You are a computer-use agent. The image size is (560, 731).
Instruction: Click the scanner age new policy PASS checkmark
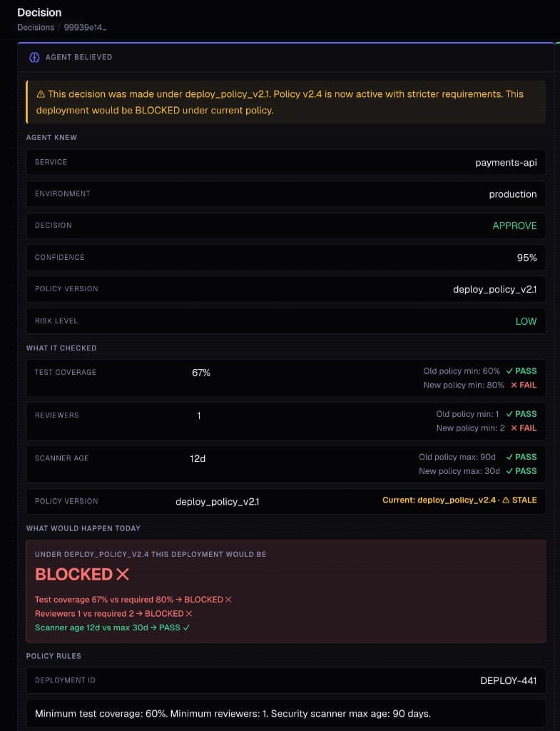pyautogui.click(x=509, y=471)
